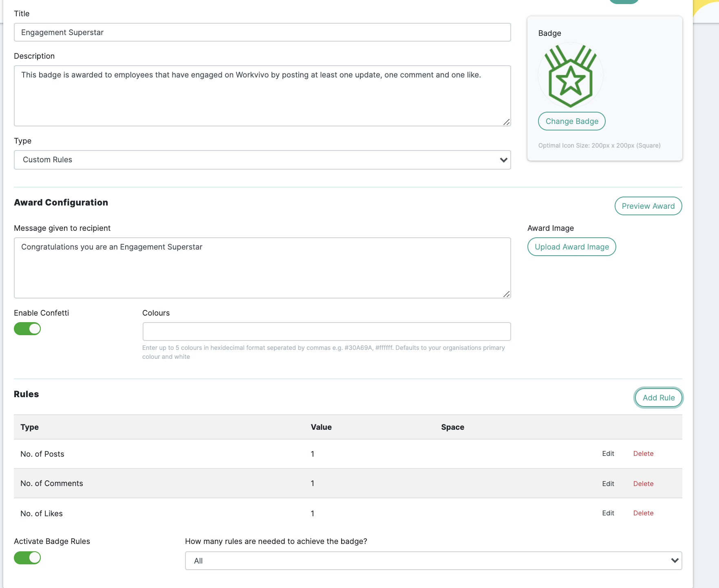The width and height of the screenshot is (719, 588).
Task: Click the 'No. of Likes' row text
Action: (42, 513)
